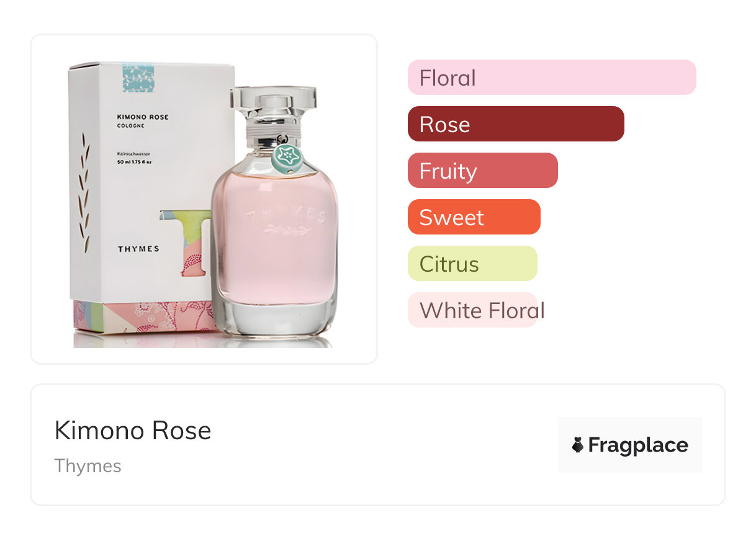This screenshot has height=536, width=756.
Task: Click the pink perfume bottle image
Action: [x=274, y=215]
